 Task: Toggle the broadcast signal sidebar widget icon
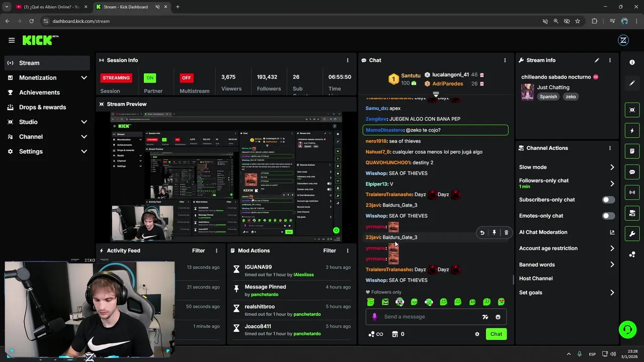tap(632, 193)
